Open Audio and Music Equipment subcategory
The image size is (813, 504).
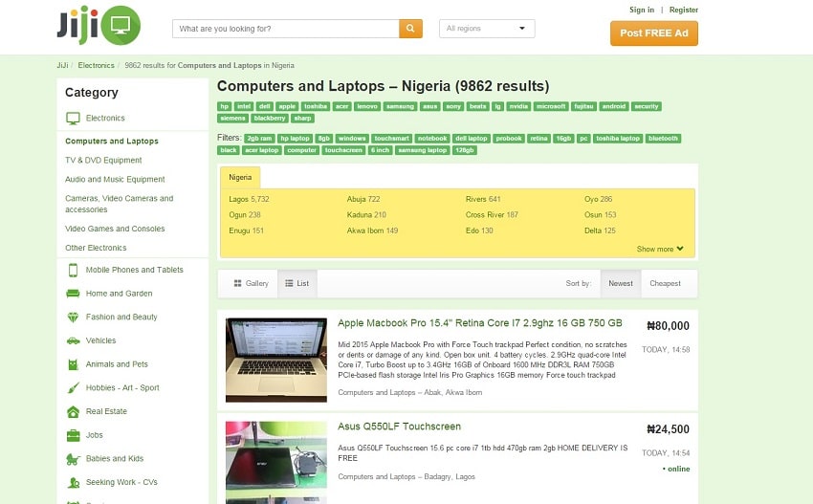pos(115,180)
